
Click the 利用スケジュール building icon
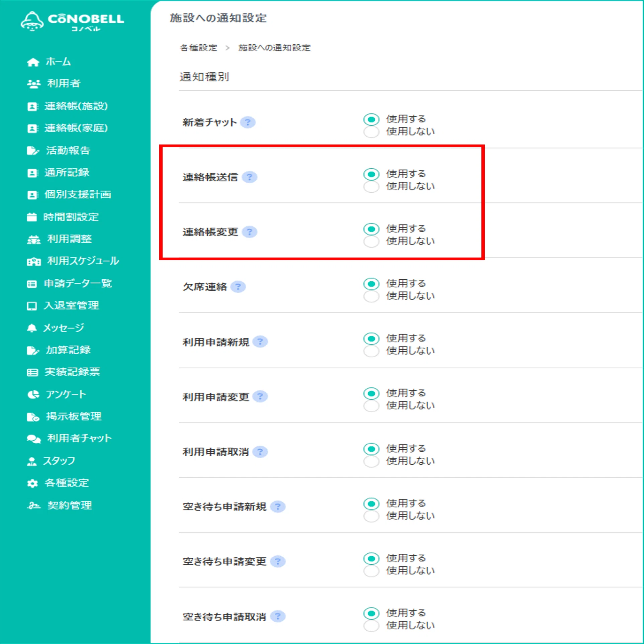pos(33,262)
